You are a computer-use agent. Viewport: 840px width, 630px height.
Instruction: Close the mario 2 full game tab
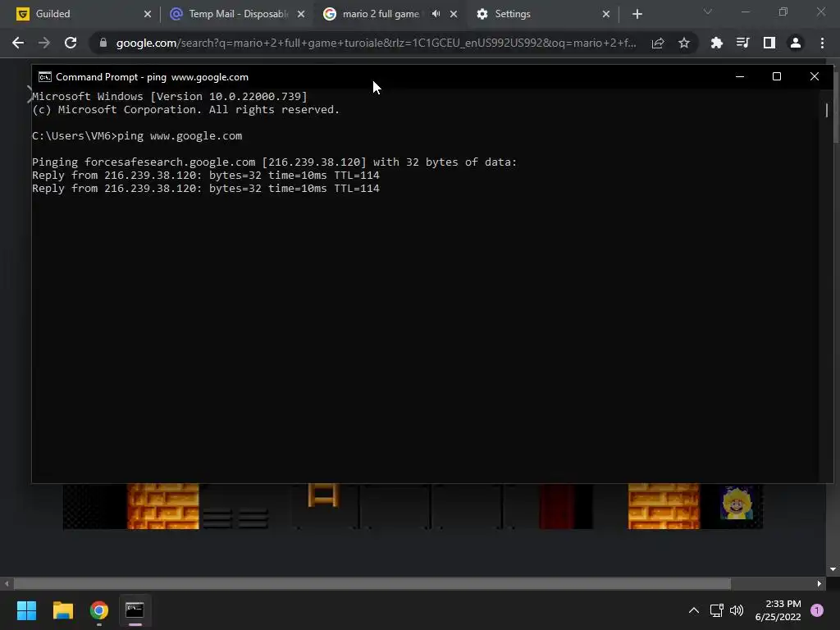point(454,14)
